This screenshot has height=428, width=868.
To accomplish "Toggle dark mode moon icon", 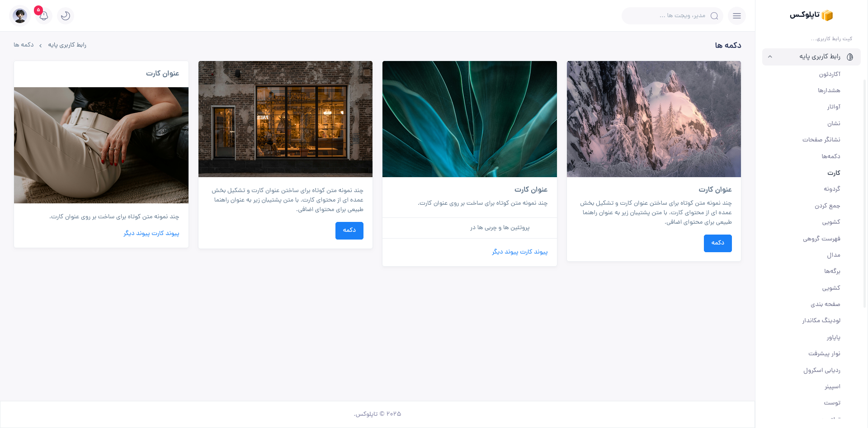I will coord(66,16).
